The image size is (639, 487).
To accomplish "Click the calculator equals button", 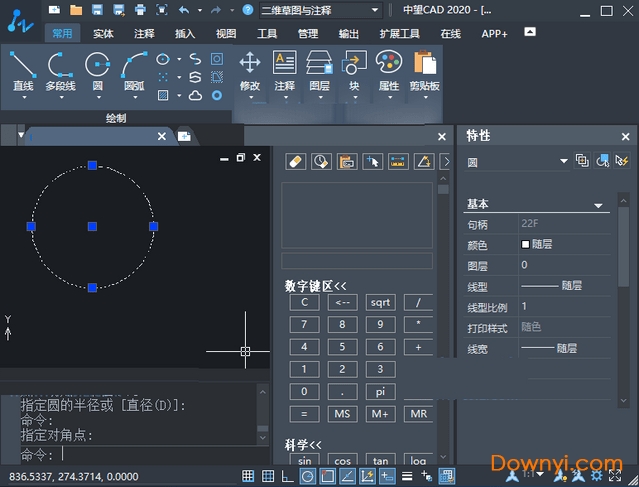I will tap(304, 414).
